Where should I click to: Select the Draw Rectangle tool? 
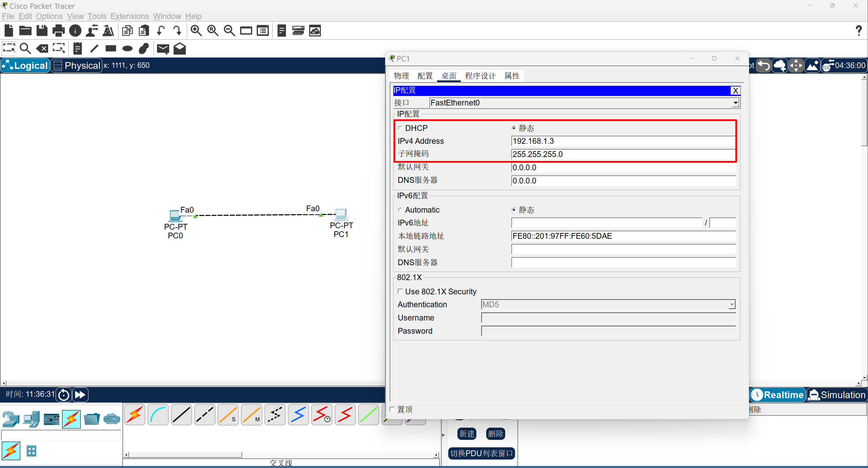(111, 48)
